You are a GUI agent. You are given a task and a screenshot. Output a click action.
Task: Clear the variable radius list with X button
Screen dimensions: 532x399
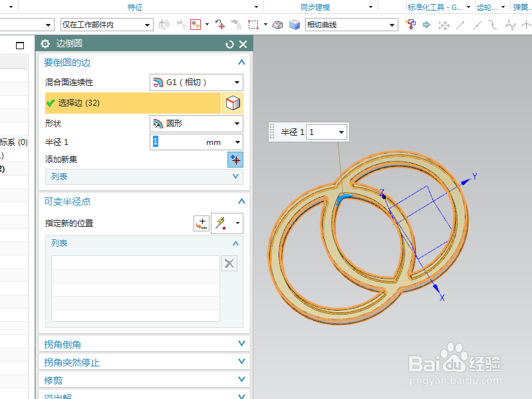pyautogui.click(x=229, y=263)
